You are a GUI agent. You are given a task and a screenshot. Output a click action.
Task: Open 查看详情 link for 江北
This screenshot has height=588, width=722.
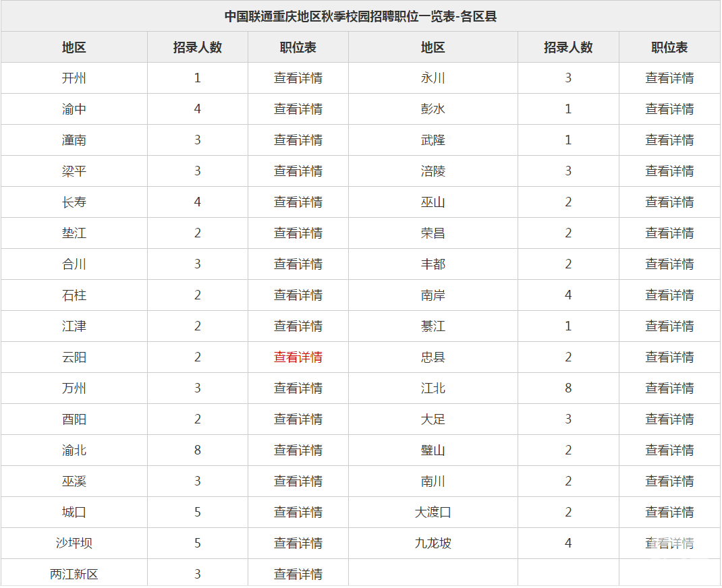pos(669,388)
